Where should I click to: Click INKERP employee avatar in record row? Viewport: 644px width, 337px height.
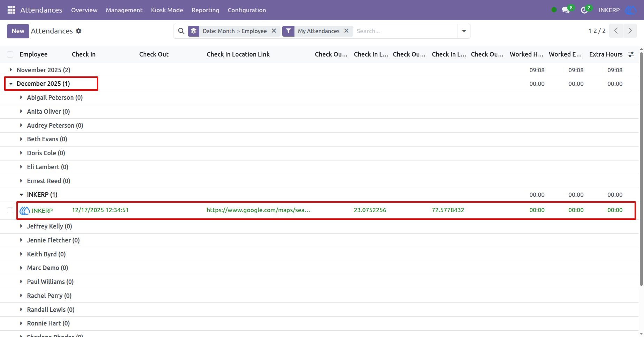click(x=25, y=210)
